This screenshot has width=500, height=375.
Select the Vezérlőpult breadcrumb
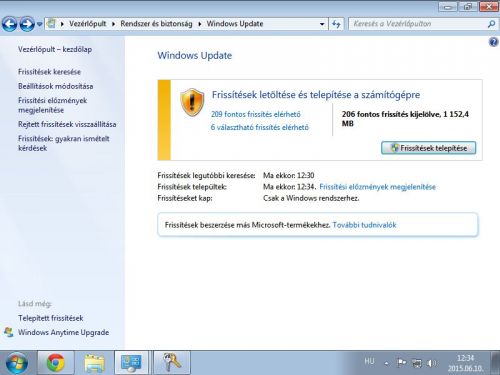[x=87, y=24]
